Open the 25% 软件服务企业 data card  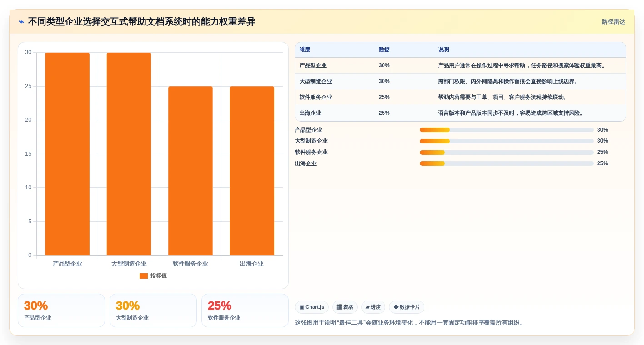coord(245,310)
